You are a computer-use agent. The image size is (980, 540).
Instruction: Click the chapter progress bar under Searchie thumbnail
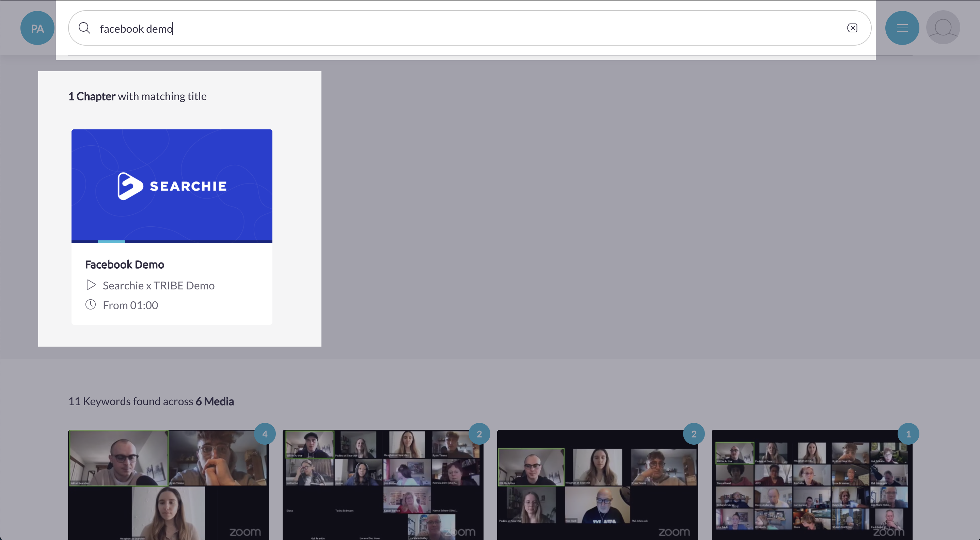(x=172, y=241)
